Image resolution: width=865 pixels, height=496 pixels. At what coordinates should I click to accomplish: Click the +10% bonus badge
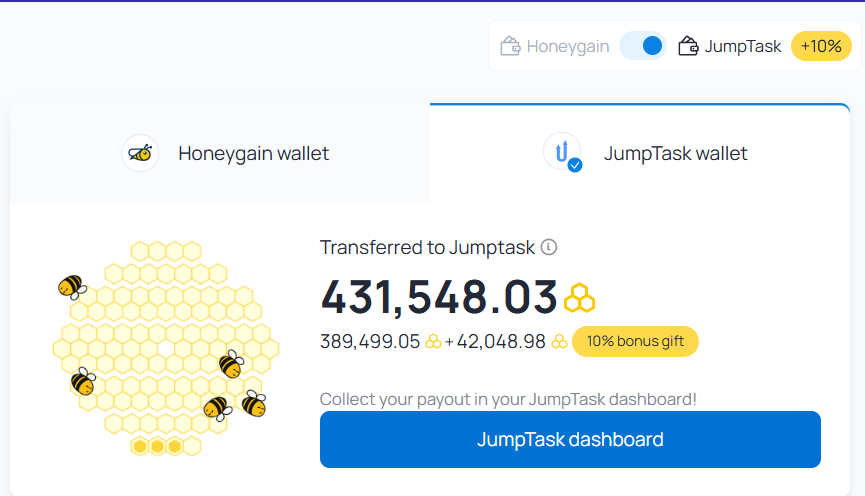pyautogui.click(x=821, y=46)
